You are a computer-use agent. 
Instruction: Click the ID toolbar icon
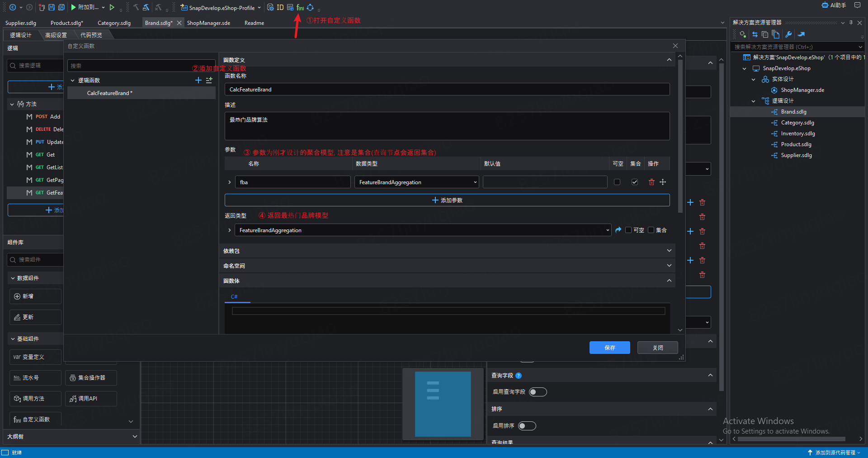280,8
